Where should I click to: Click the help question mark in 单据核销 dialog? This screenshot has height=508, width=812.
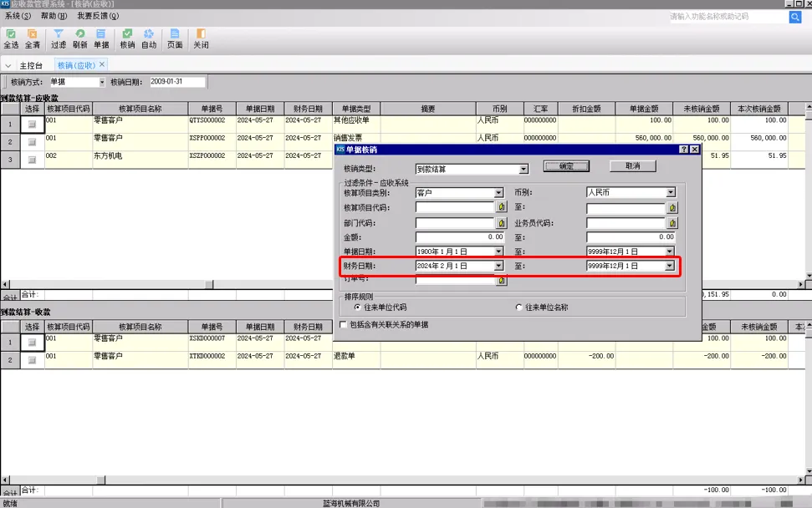tap(683, 150)
